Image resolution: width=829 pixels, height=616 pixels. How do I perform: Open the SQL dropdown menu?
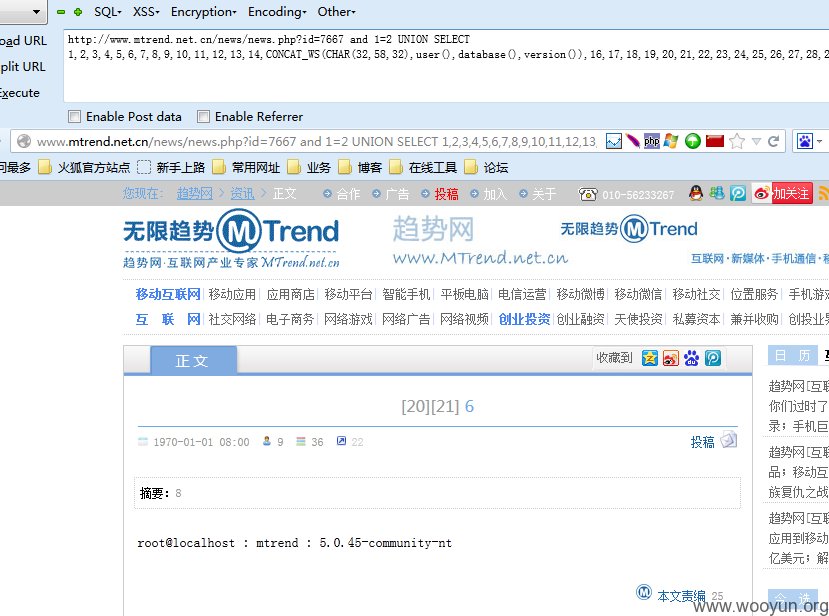[107, 12]
